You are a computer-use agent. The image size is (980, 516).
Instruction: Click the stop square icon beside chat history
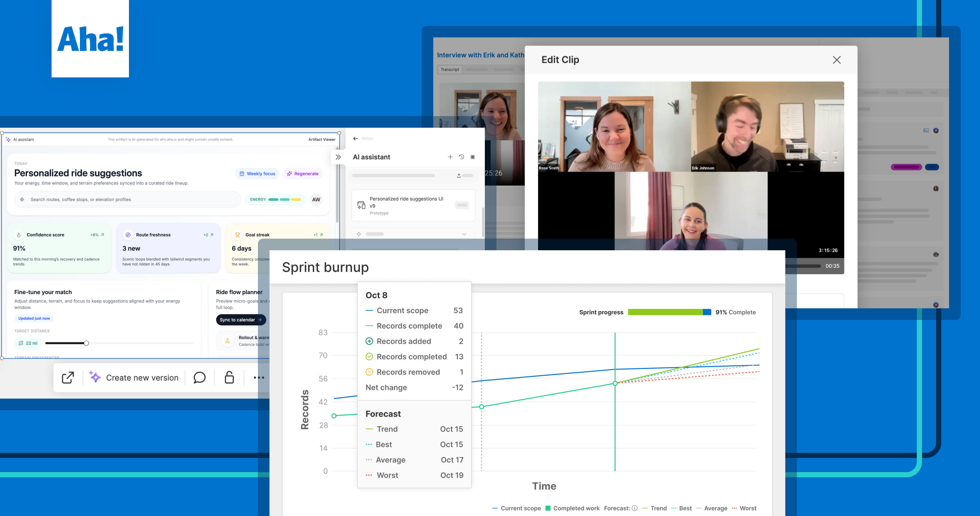pos(473,157)
